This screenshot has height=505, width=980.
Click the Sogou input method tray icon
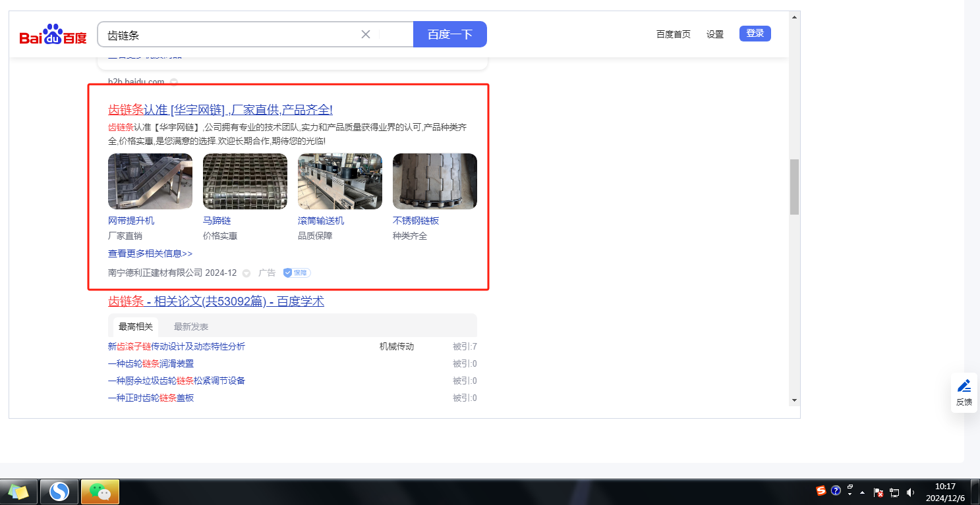(821, 491)
